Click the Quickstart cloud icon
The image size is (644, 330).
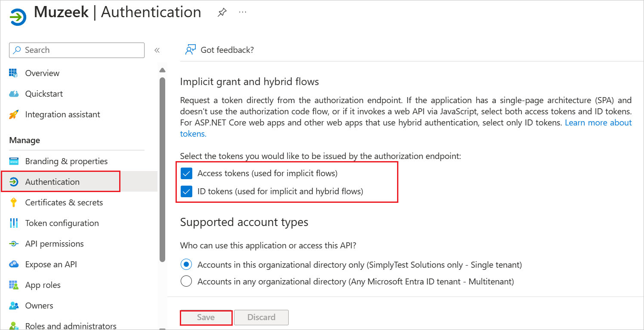point(14,94)
